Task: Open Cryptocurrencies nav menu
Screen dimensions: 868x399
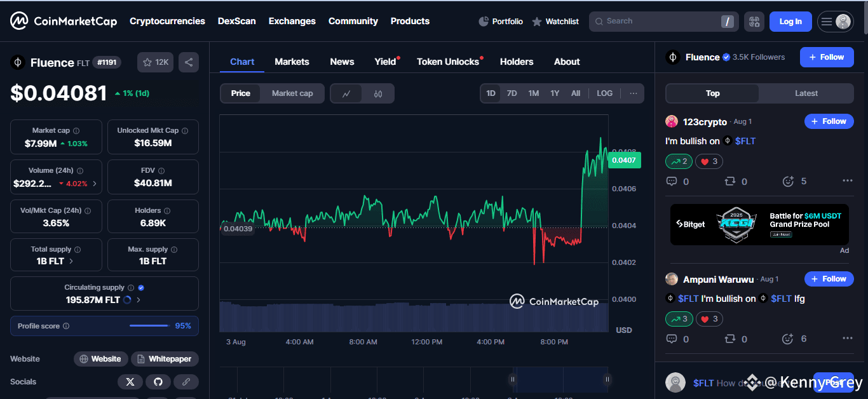Action: pos(167,21)
